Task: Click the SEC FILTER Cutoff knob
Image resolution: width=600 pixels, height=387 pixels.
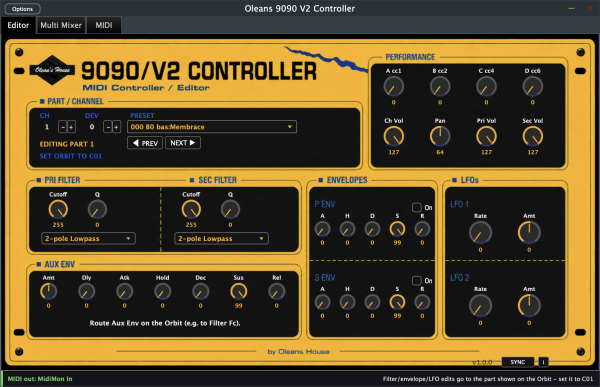Action: click(x=191, y=209)
